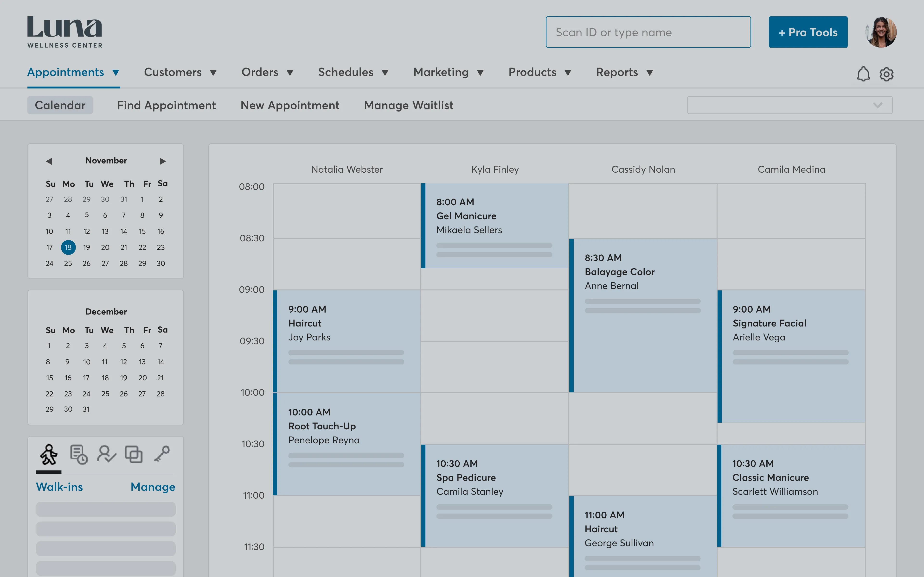The height and width of the screenshot is (577, 924).
Task: Click the + Pro Tools button
Action: click(808, 32)
